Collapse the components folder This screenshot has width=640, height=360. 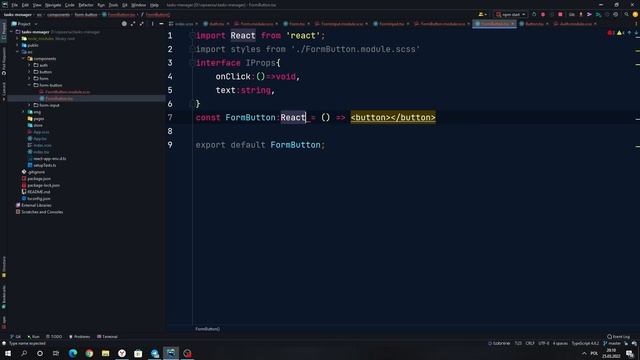click(23, 58)
